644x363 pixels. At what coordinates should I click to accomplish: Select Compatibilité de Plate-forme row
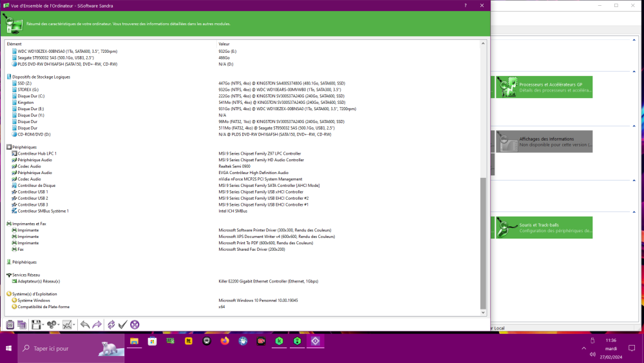click(242, 307)
